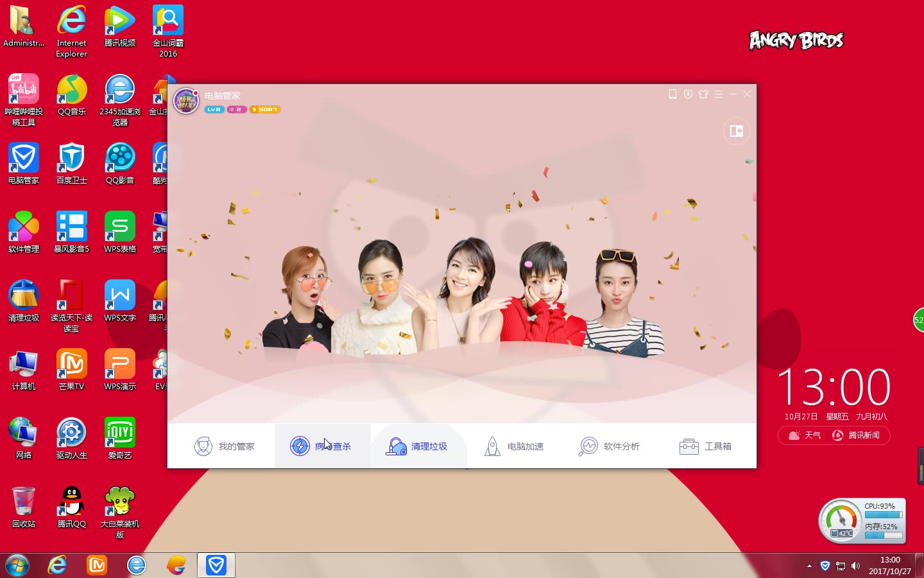Screen dimensions: 924x578
Task: Click the 13:00 desktop clock widget
Action: 834,387
